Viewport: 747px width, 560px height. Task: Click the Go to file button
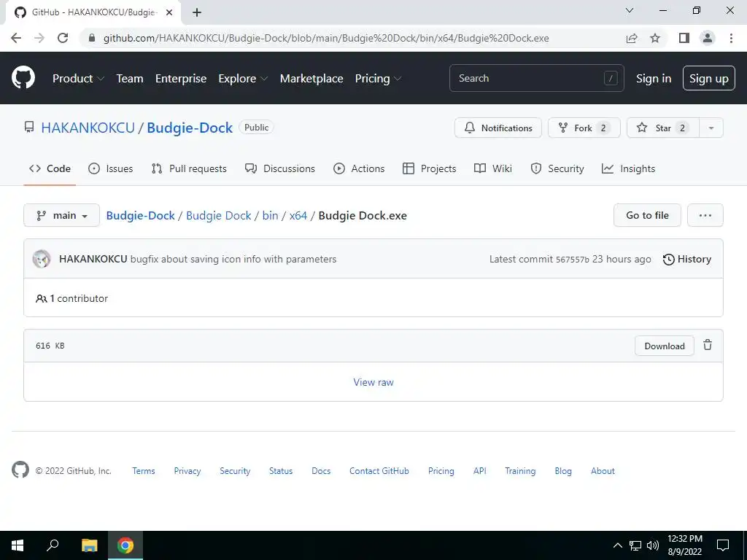tap(647, 215)
